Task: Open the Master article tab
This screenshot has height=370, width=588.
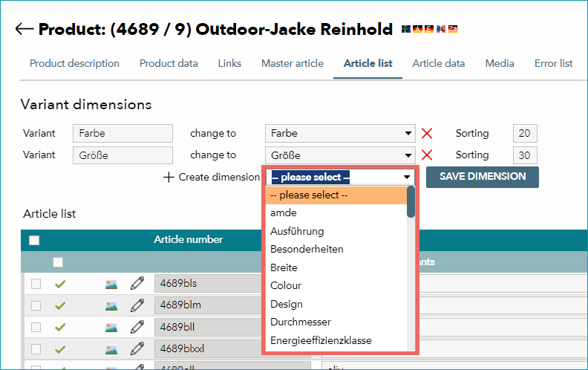Action: click(292, 63)
